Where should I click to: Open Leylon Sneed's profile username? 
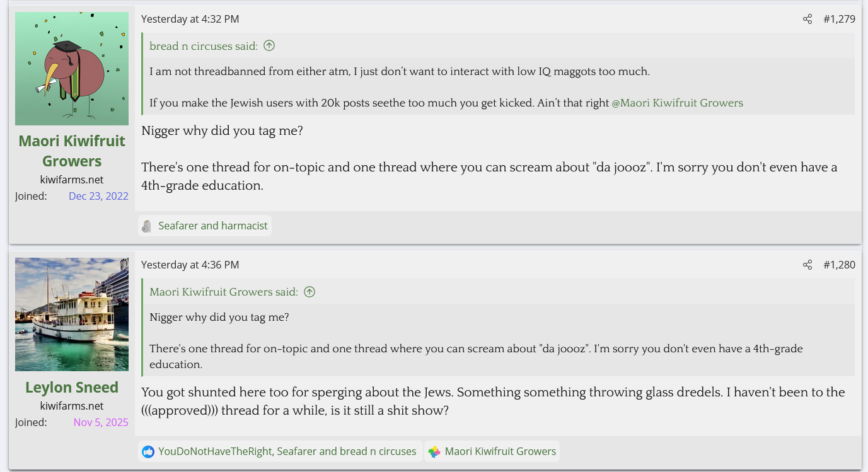point(72,387)
